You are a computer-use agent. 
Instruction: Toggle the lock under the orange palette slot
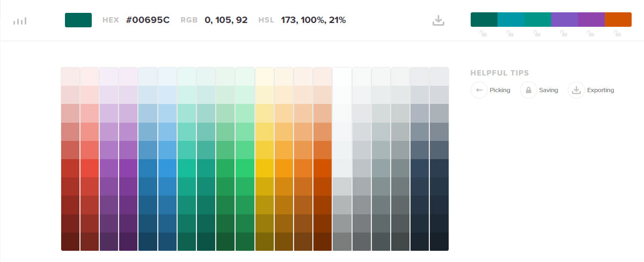tap(617, 34)
